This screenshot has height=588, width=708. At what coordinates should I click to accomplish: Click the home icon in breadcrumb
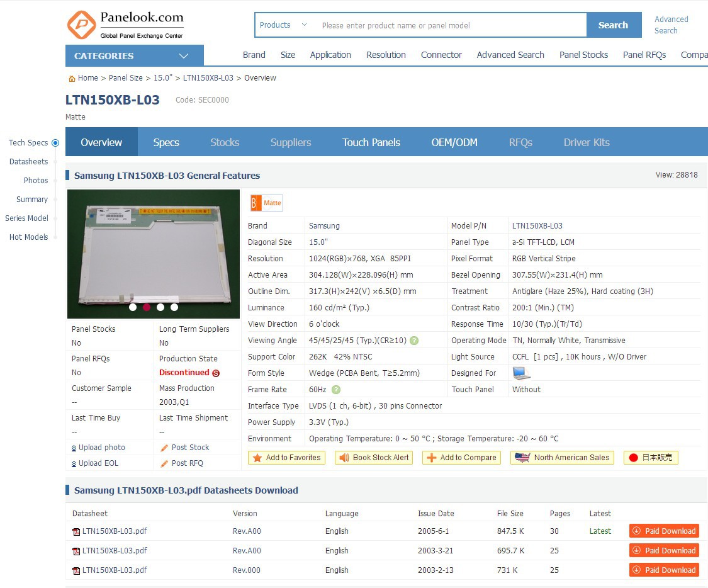(72, 79)
